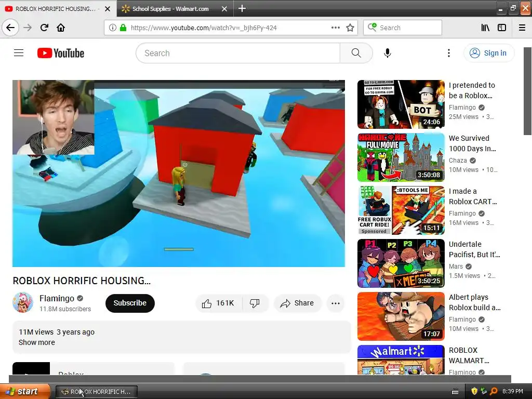Open the Windows start button
532x399 pixels.
point(25,392)
